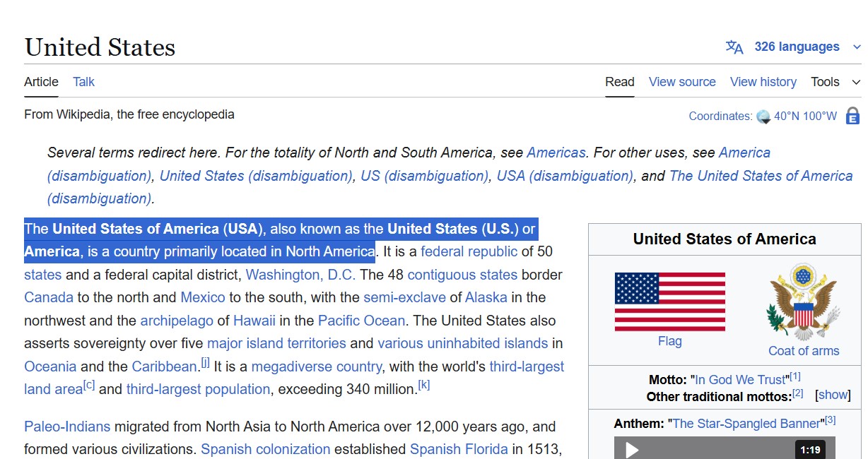Open The United States of America (disambiguation) link

[761, 176]
